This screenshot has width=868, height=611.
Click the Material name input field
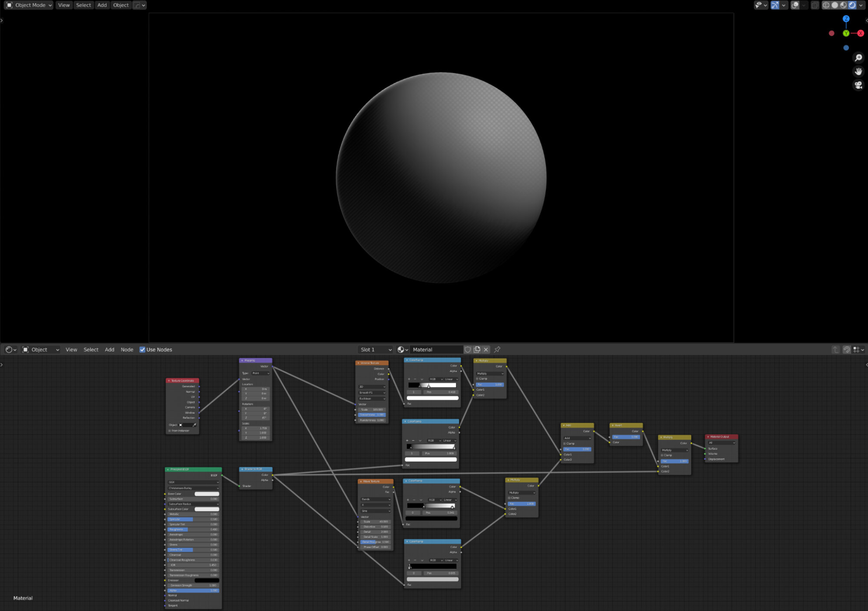(436, 349)
